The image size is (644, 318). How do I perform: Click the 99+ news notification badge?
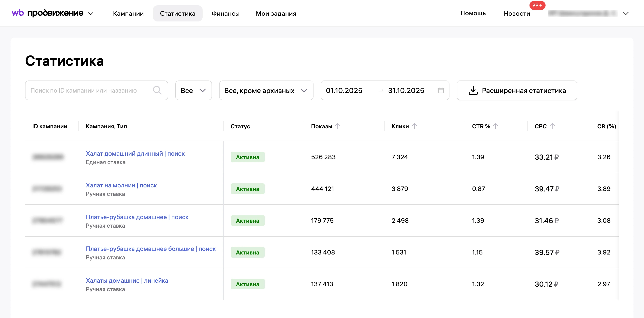(537, 5)
